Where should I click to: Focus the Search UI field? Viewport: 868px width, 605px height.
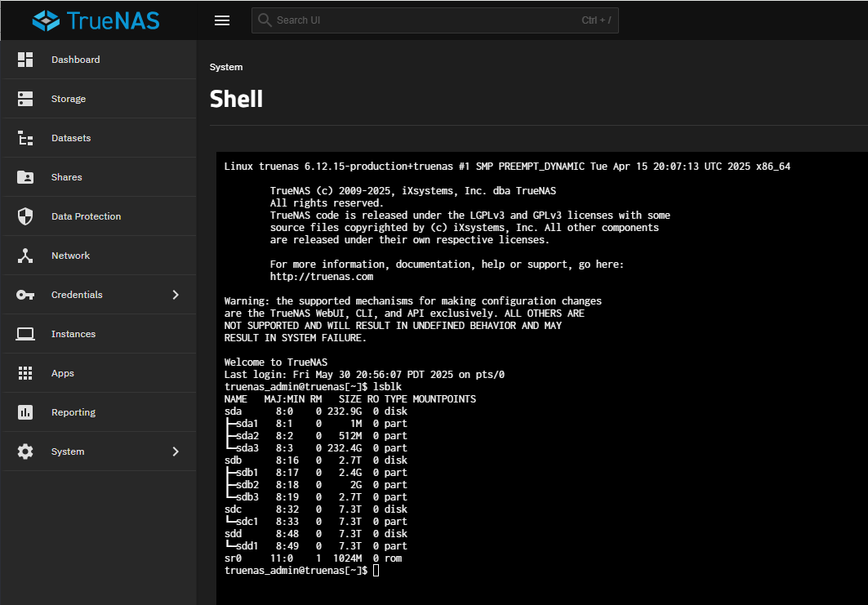point(434,20)
